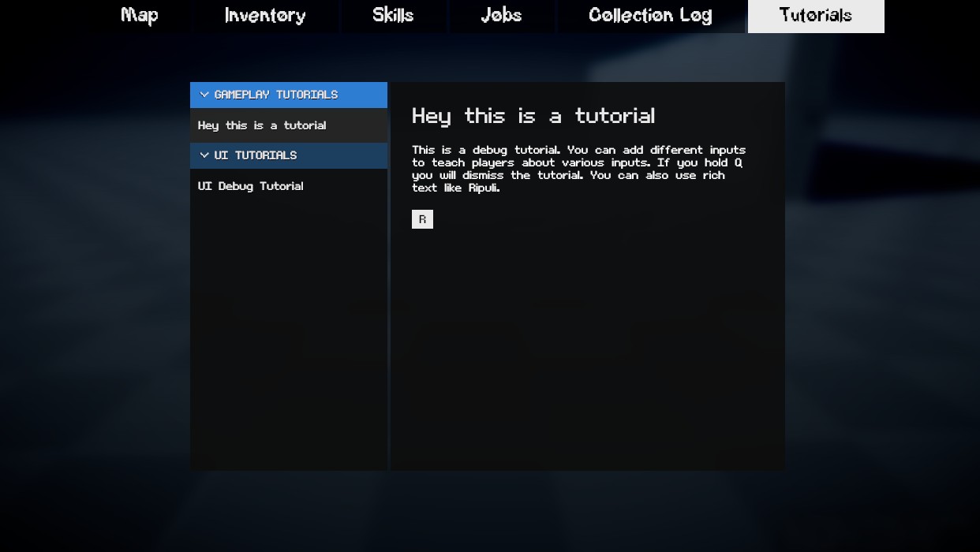Image resolution: width=980 pixels, height=552 pixels.
Task: Go to the Skills tab
Action: tap(393, 16)
